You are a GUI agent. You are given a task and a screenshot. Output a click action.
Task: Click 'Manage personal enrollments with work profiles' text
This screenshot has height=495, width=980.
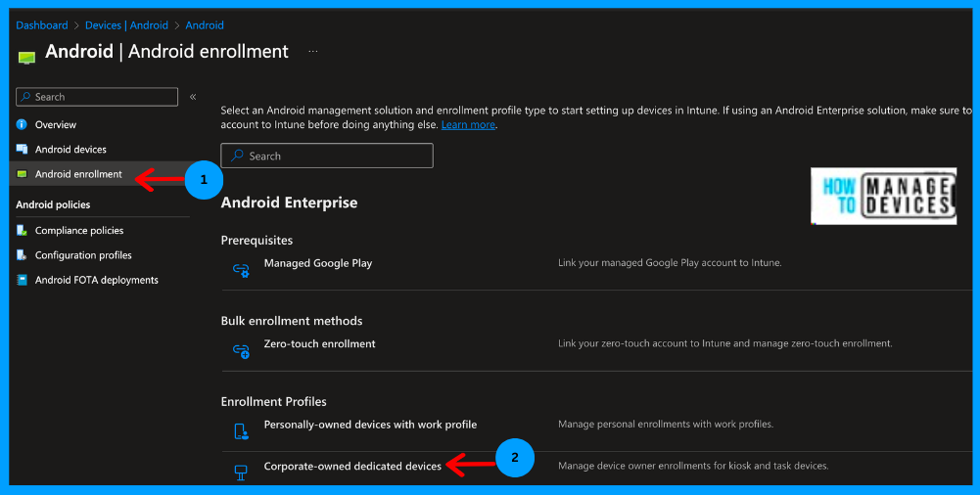tap(666, 425)
